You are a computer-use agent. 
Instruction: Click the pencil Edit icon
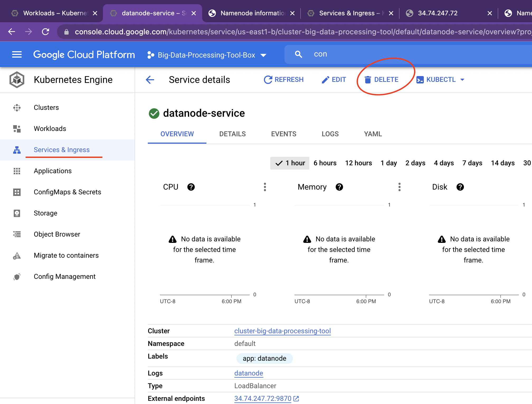click(x=325, y=80)
